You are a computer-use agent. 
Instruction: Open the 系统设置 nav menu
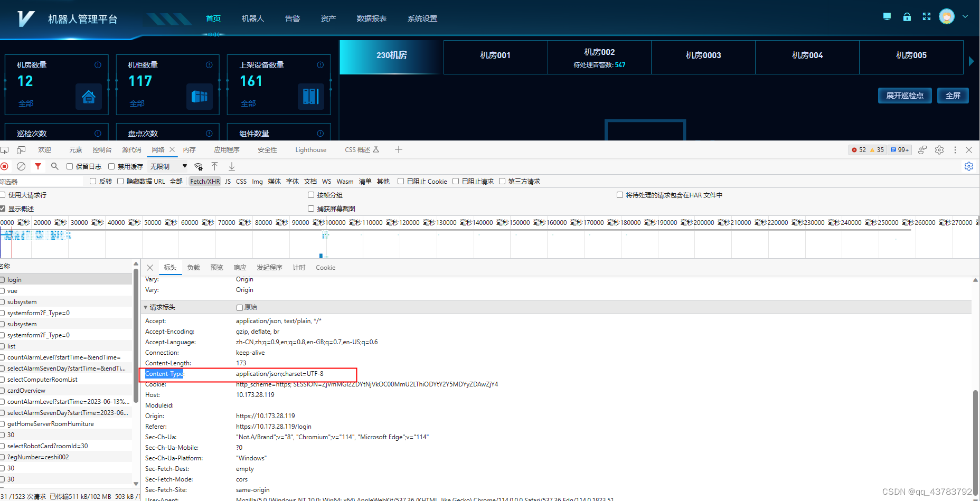(x=422, y=18)
